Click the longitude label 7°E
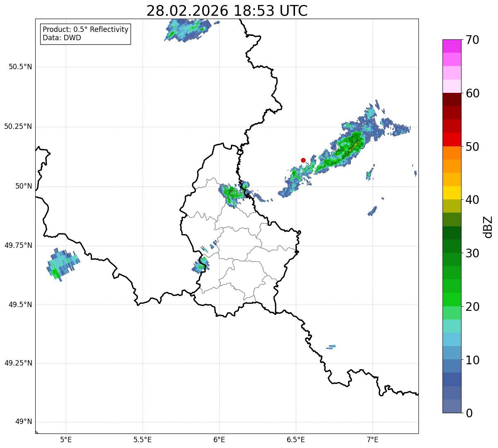498x448 pixels. click(x=372, y=439)
